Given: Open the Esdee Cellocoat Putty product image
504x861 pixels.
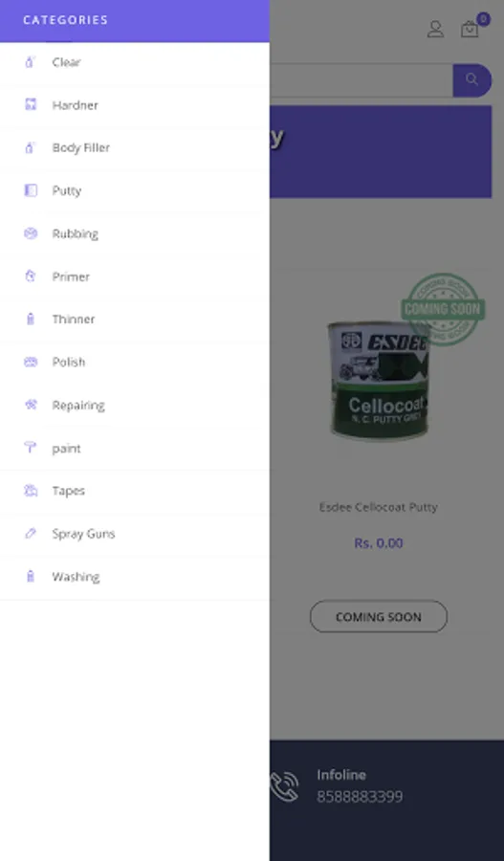Looking at the screenshot, I should click(379, 381).
